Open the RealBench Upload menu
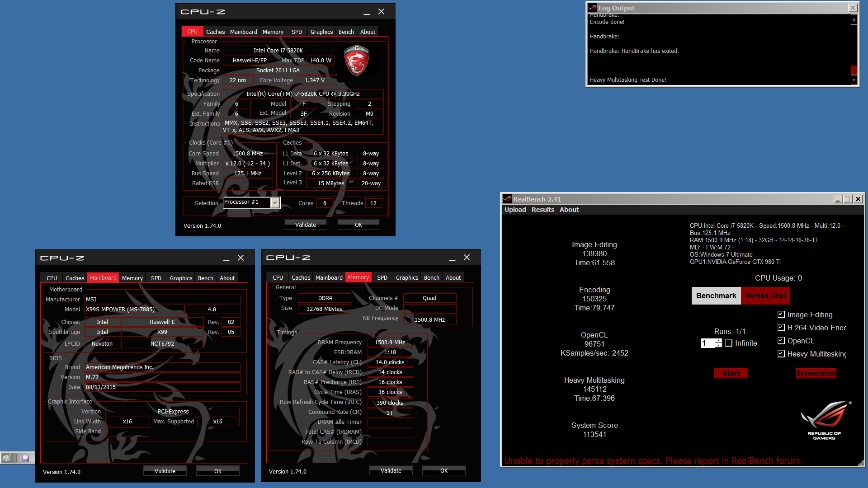 515,210
